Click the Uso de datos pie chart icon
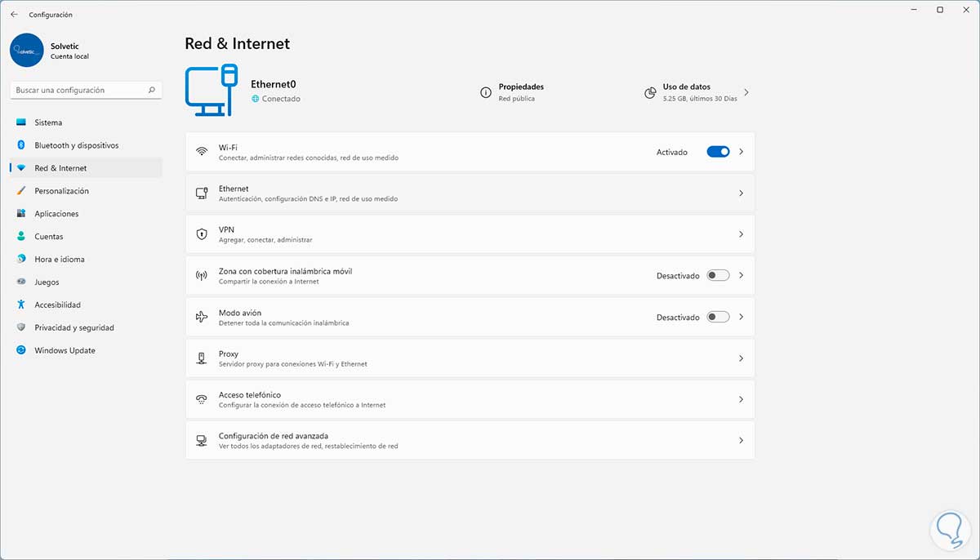This screenshot has width=980, height=560. 650,93
